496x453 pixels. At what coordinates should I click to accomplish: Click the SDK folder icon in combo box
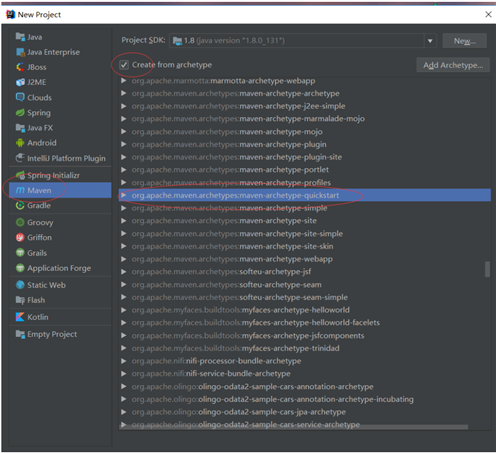click(178, 41)
